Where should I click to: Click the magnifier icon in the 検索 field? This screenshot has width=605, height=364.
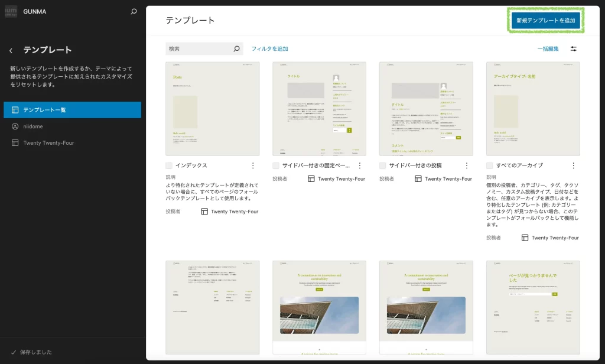tap(237, 49)
